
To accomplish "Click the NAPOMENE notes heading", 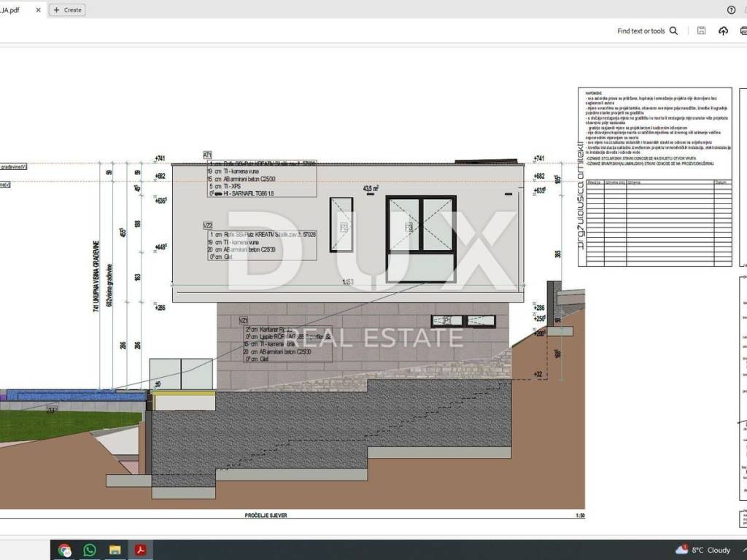I will 594,93.
